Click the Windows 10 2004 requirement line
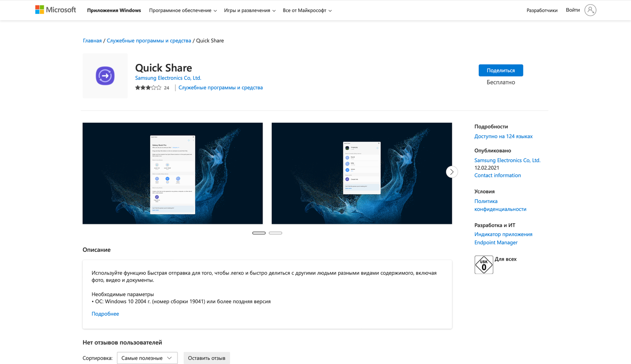The height and width of the screenshot is (364, 631). tap(181, 301)
